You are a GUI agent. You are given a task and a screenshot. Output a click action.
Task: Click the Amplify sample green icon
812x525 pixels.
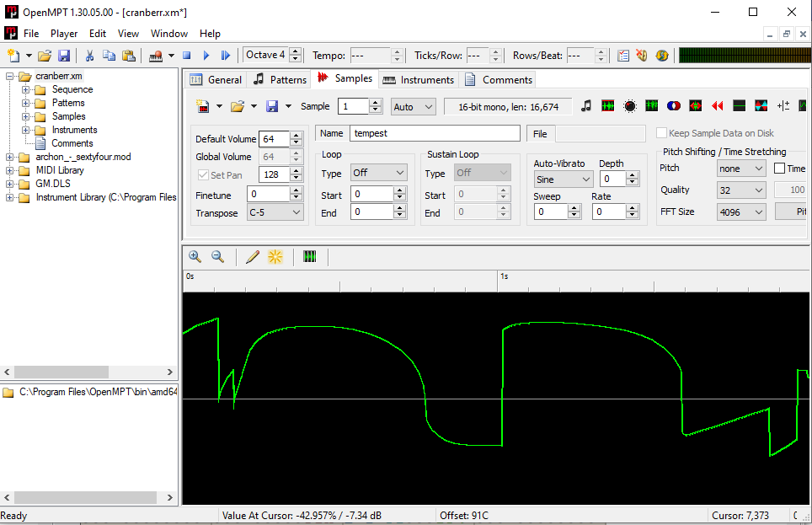tap(651, 105)
